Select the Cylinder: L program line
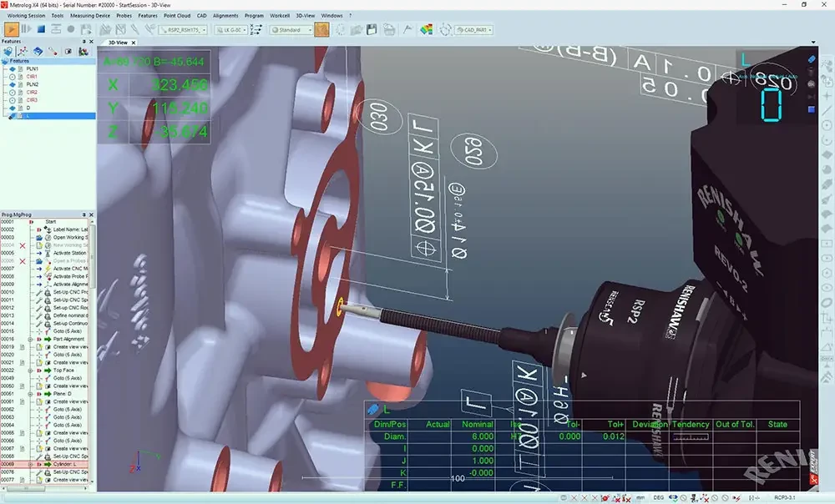The height and width of the screenshot is (504, 835). click(x=64, y=464)
